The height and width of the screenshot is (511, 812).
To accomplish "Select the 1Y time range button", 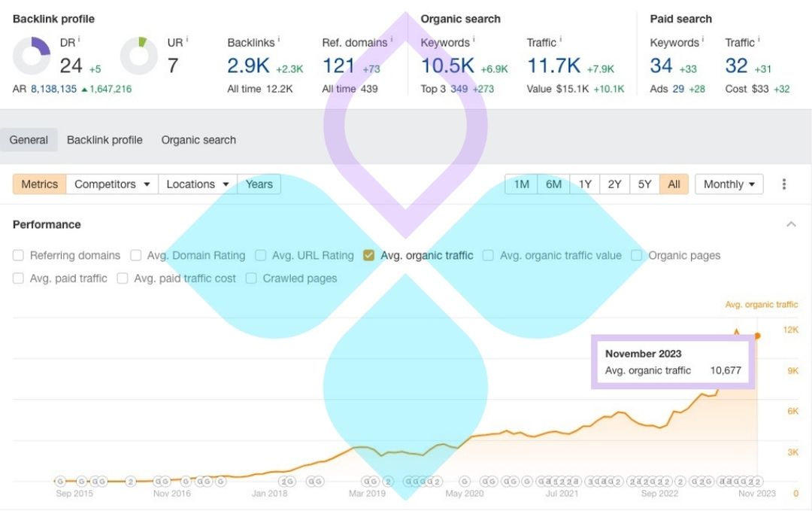I will pyautogui.click(x=584, y=184).
